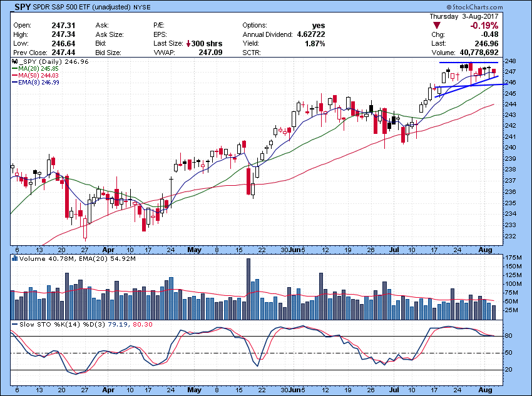Viewport: 532px width, 396px height.
Task: Select the Last price 246.96 in header
Action: (x=486, y=44)
